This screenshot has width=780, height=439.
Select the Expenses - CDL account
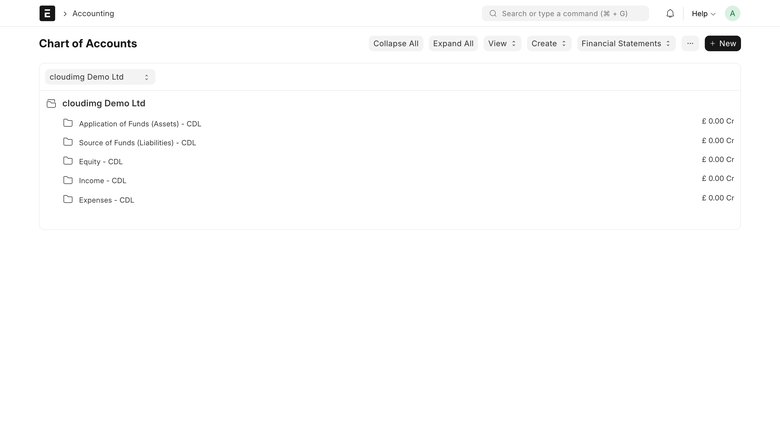point(106,200)
